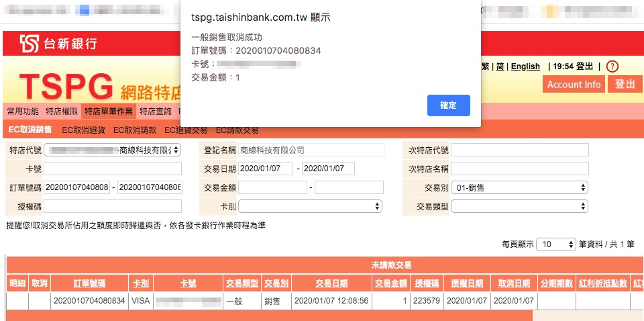The image size is (644, 321).
Task: Confirm the dialog with 確定 button
Action: point(449,105)
